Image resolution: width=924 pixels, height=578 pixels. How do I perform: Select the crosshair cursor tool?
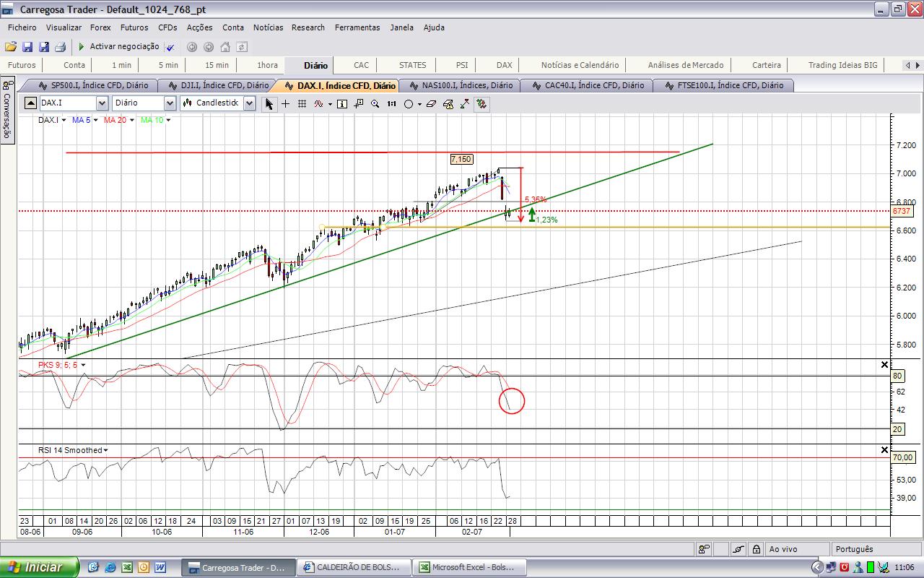point(286,104)
